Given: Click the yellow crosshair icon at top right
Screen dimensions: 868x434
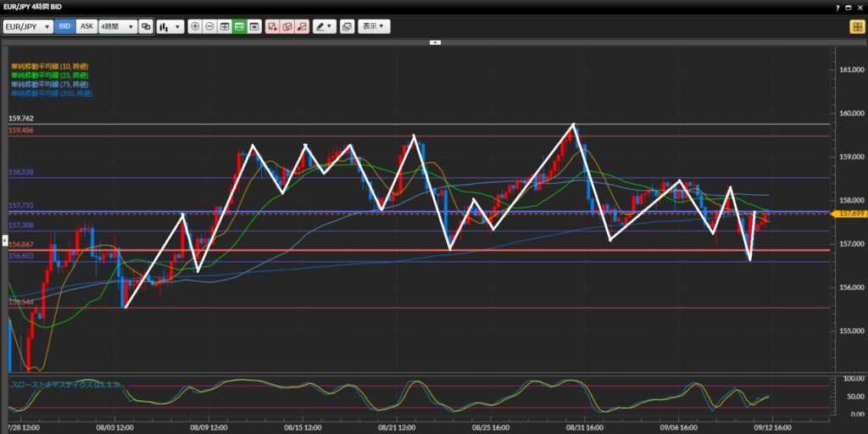Looking at the screenshot, I should [x=856, y=26].
